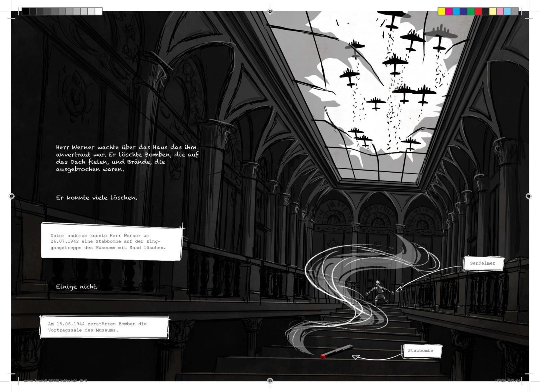Click the white square in the grayscale bar
Screen dimensions: 540x392
coord(99,11)
